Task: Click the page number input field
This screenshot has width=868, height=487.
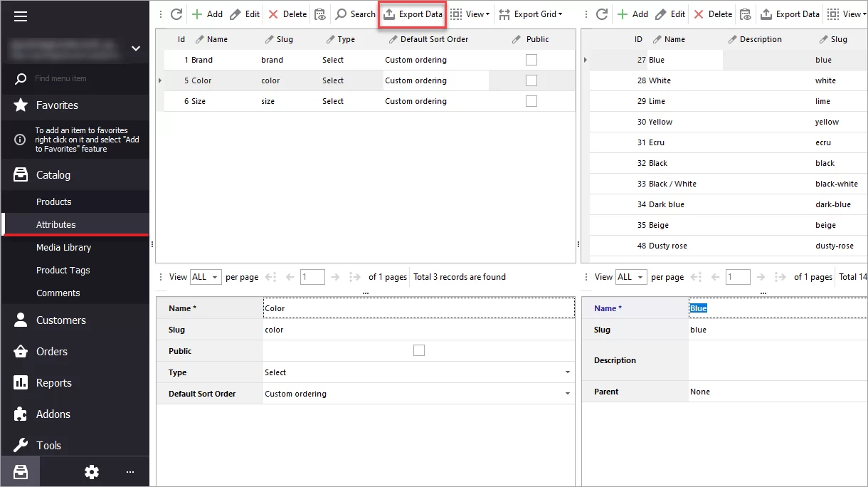Action: tap(312, 276)
